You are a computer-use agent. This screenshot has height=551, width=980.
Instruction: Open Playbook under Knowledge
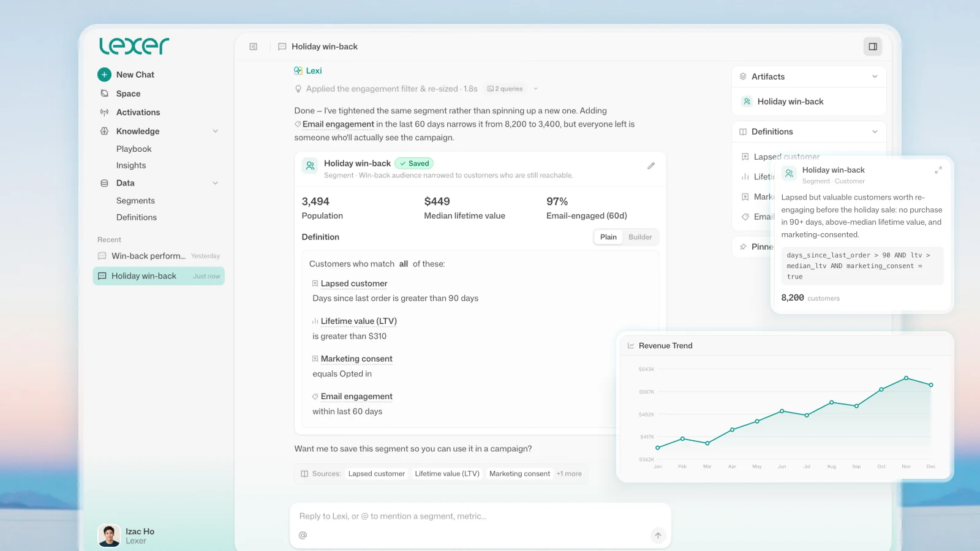(134, 149)
